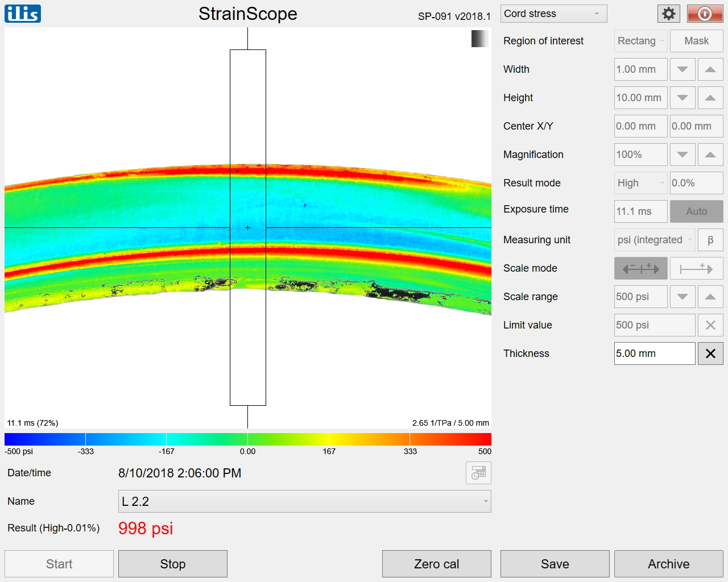Increase Width with up arrow
This screenshot has height=582, width=728.
[710, 69]
